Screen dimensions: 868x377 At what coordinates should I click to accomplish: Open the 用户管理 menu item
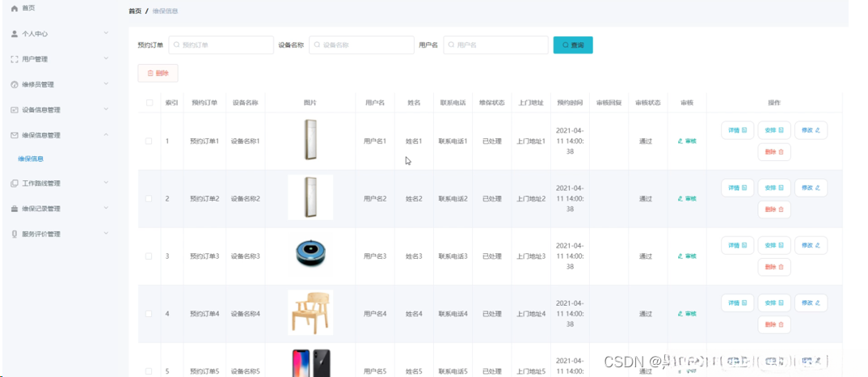(59, 59)
